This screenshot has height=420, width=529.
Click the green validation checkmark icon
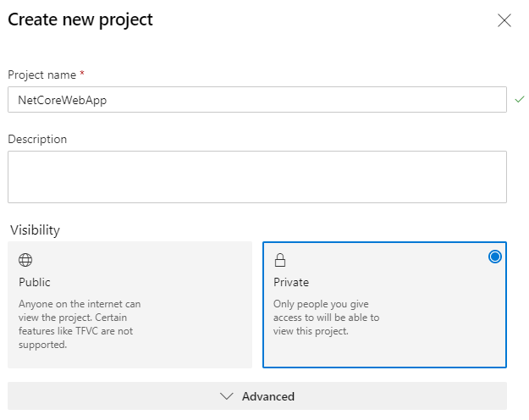tap(519, 100)
